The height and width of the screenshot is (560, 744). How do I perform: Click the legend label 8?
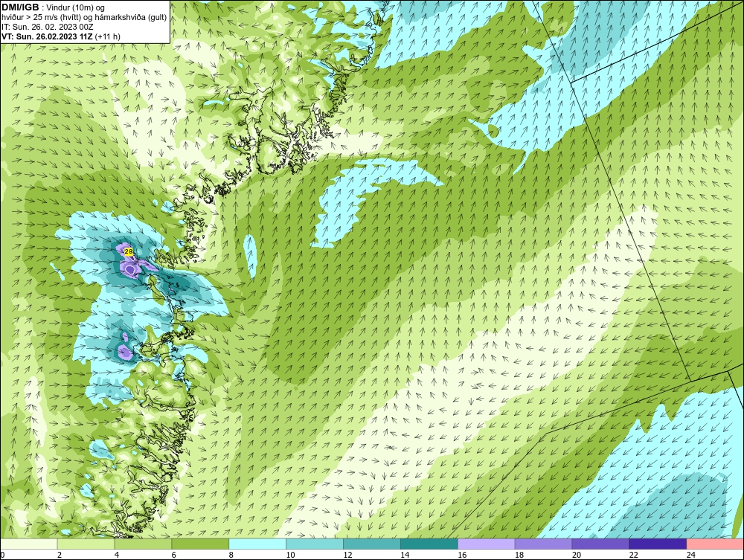click(231, 555)
